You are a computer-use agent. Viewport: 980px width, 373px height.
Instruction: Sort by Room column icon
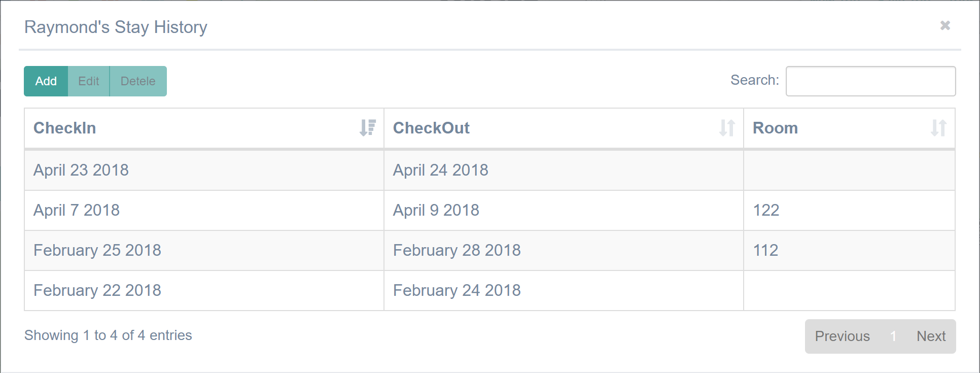pos(938,128)
